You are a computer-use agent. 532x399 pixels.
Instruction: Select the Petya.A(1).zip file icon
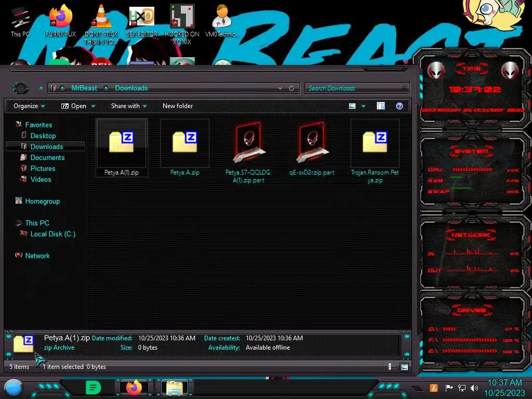pyautogui.click(x=122, y=142)
